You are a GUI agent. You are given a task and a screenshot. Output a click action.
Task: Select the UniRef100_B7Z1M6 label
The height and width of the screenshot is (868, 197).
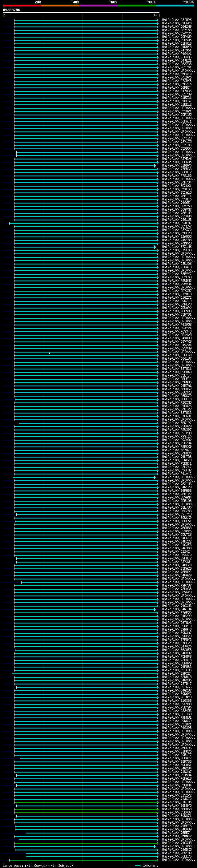click(177, 247)
